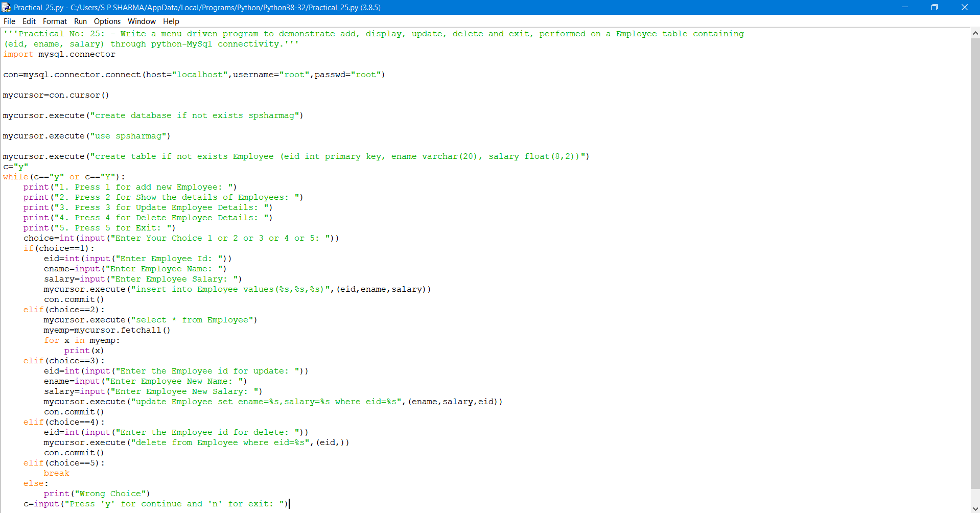Place cursor on the import mysql.connector line

point(59,54)
